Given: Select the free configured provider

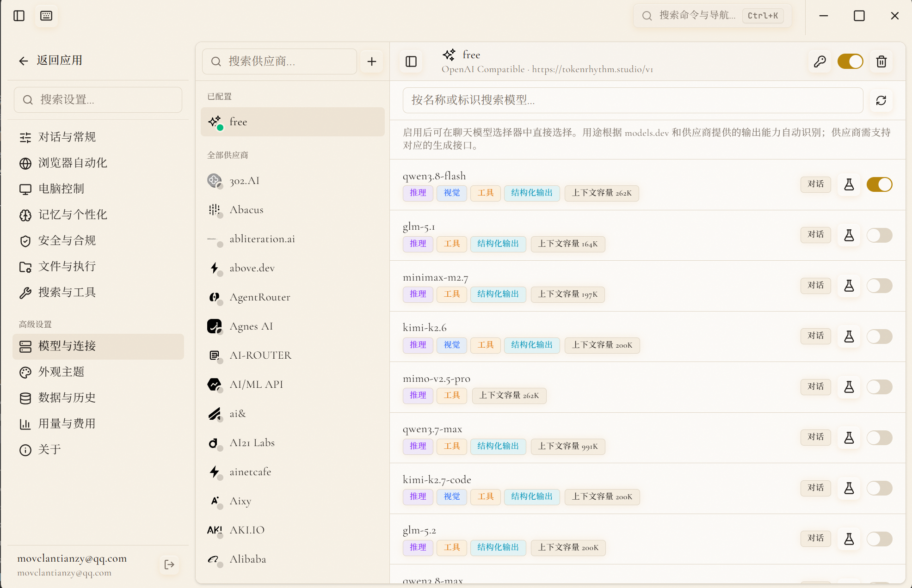Looking at the screenshot, I should (x=293, y=122).
